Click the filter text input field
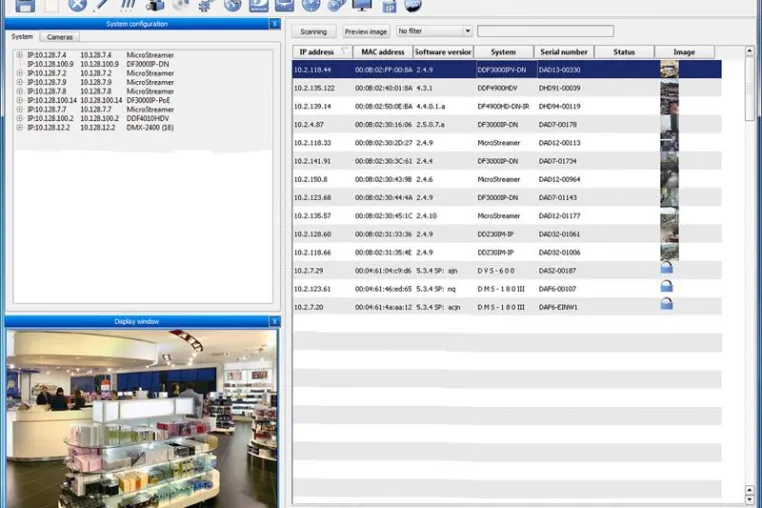The height and width of the screenshot is (508, 762). 545,31
